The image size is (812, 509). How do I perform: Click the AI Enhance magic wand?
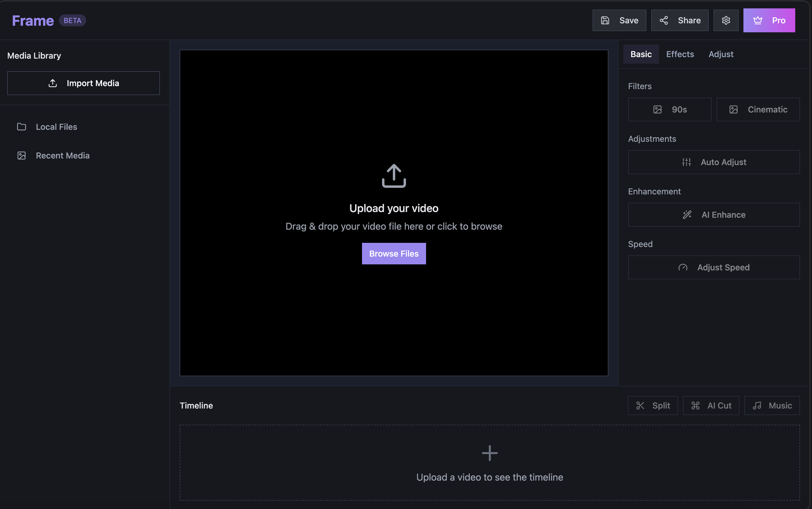pyautogui.click(x=713, y=215)
